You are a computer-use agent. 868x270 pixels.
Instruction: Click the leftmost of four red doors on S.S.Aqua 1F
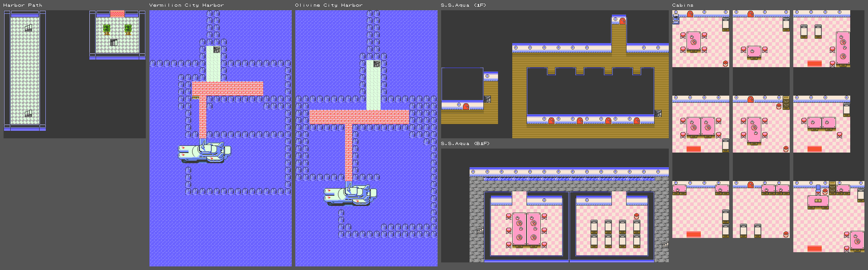pyautogui.click(x=551, y=121)
